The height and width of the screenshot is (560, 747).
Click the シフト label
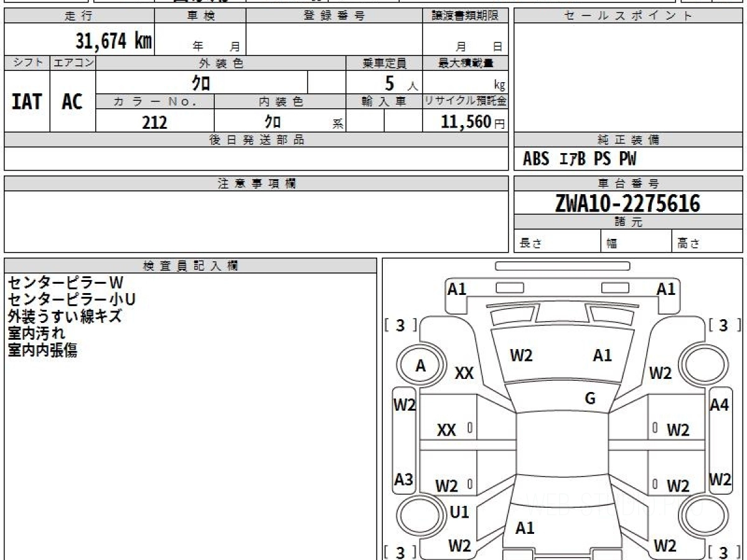pos(27,63)
